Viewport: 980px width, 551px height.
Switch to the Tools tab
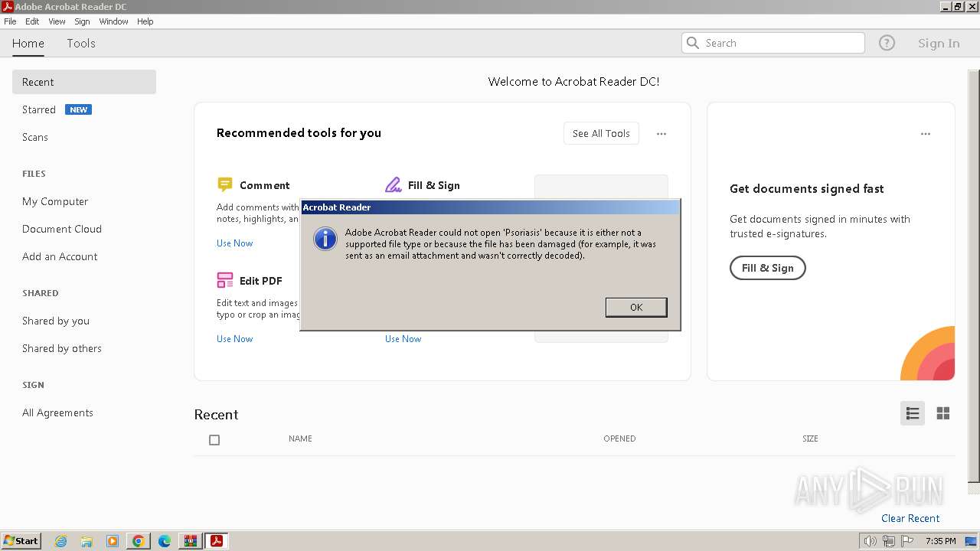tap(81, 44)
